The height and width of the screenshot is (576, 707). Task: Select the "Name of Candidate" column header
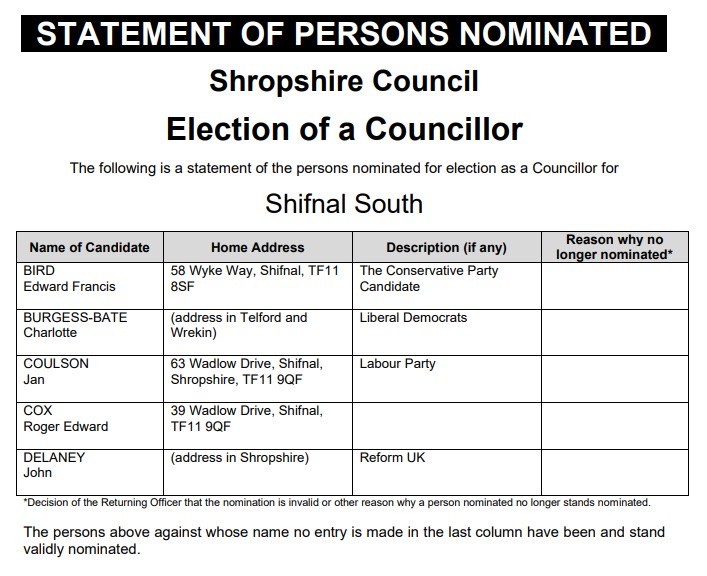click(x=89, y=247)
